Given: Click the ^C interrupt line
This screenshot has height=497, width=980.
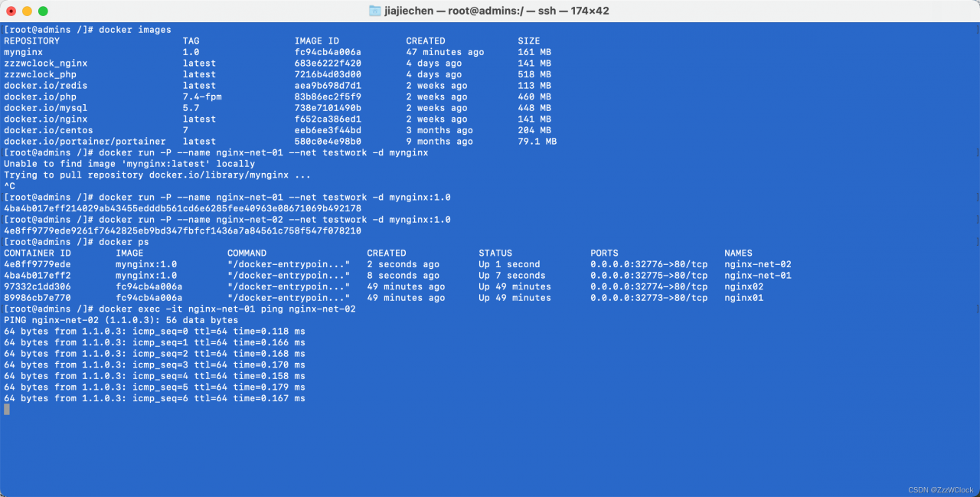Looking at the screenshot, I should (9, 186).
